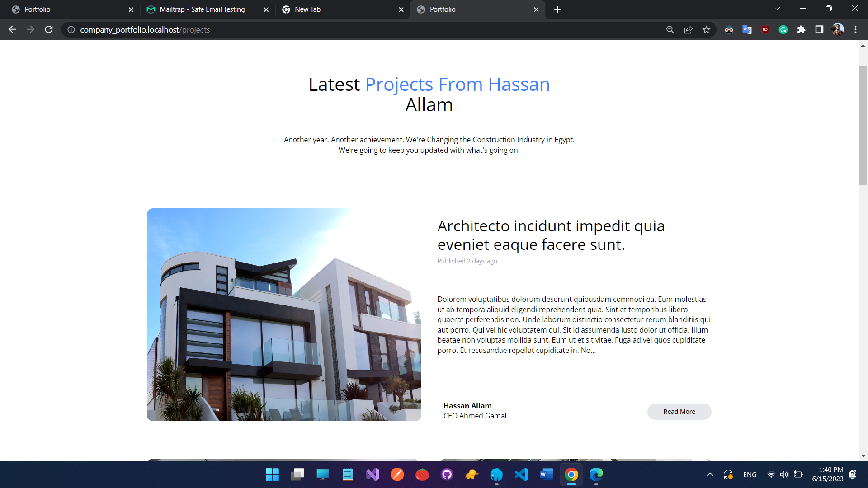Open Chrome's three-dot menu
The width and height of the screenshot is (868, 488).
tap(855, 30)
